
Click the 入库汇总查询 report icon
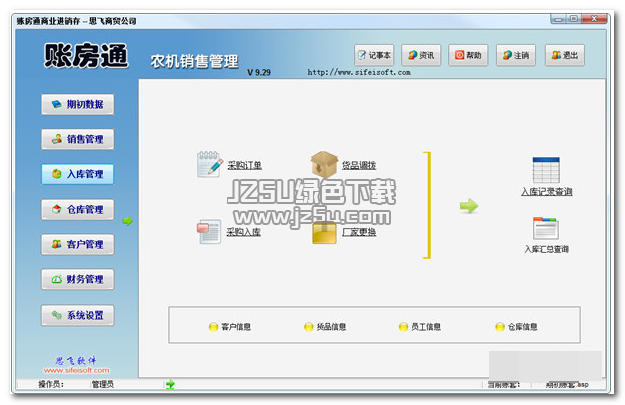546,228
